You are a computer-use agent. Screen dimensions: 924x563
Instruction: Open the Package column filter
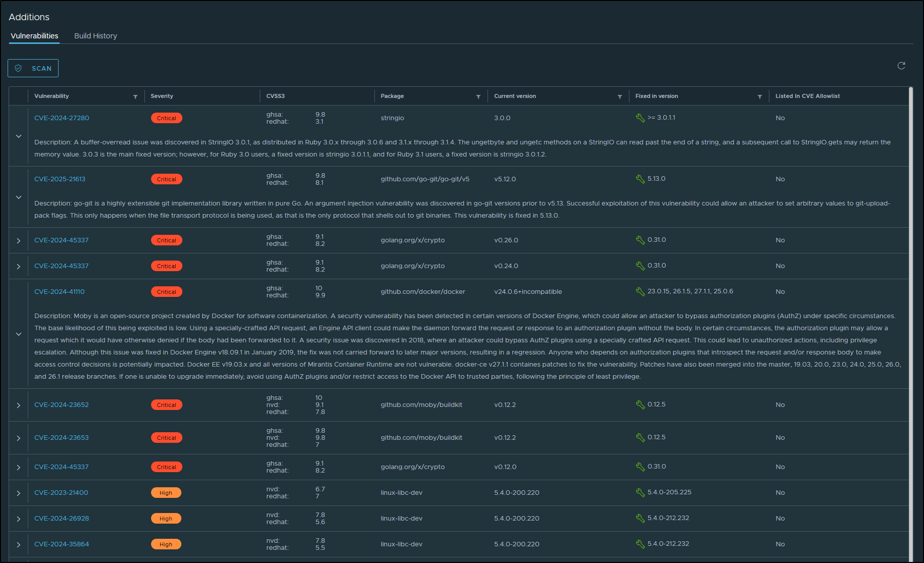pos(478,96)
